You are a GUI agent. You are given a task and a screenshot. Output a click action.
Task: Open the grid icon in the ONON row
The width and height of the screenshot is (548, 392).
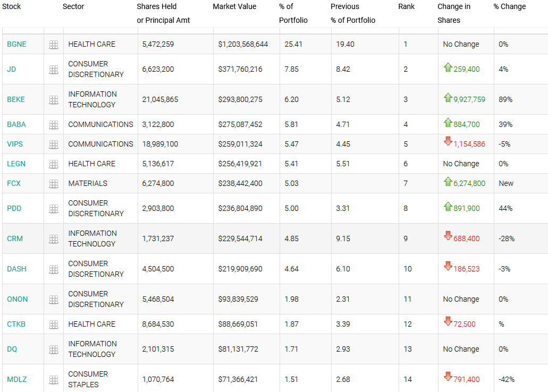tap(54, 300)
